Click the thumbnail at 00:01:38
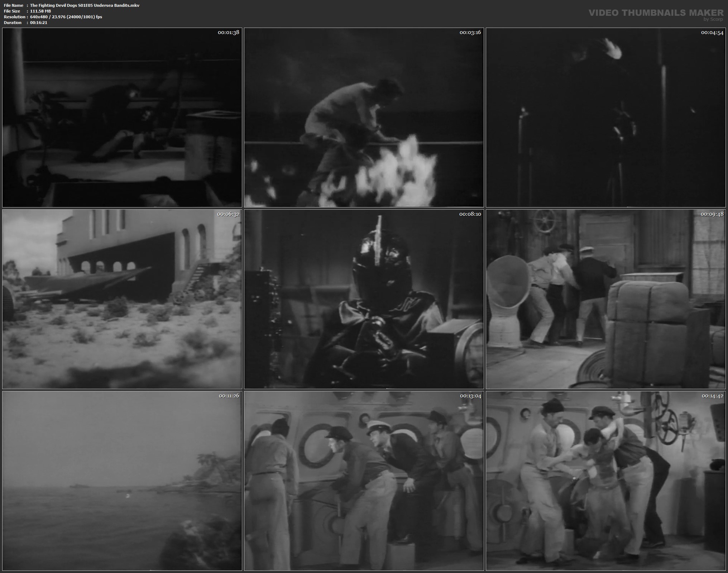This screenshot has width=728, height=573. point(122,118)
